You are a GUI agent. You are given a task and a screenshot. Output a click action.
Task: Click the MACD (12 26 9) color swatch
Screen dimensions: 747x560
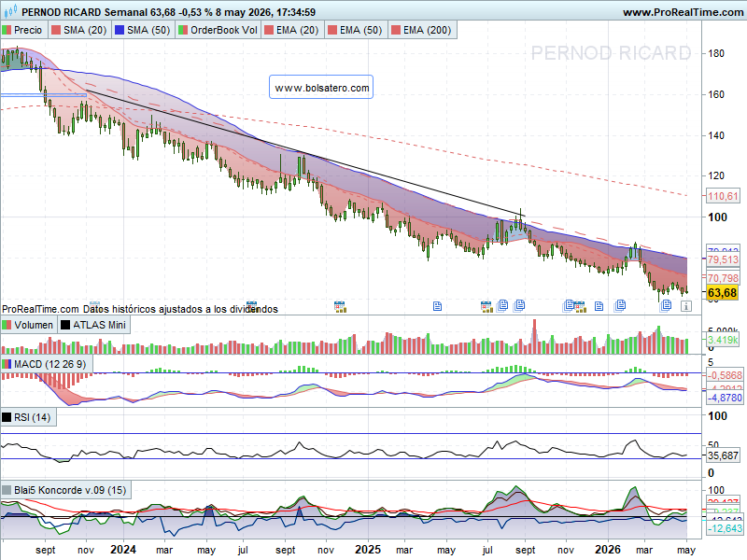(7, 364)
